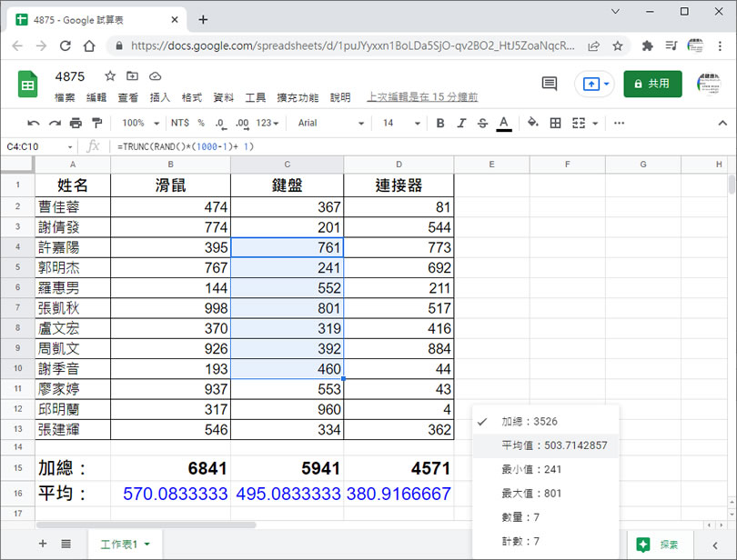Viewport: 737px width, 560px height.
Task: Click the fill color bucket icon
Action: click(533, 123)
